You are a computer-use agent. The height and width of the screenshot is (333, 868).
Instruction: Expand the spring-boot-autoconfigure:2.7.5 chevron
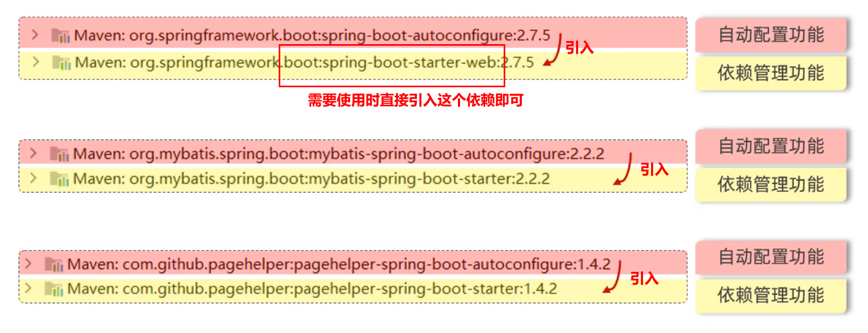pyautogui.click(x=35, y=35)
